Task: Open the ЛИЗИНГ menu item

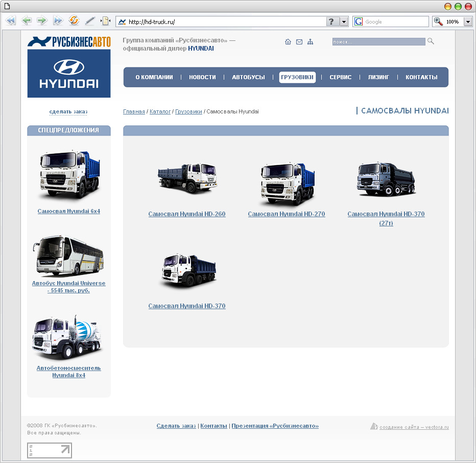Action: coord(378,77)
